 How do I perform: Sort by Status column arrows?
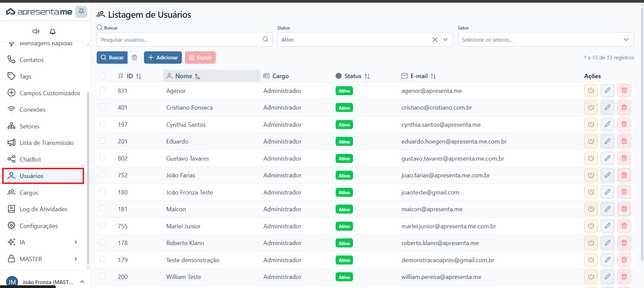pyautogui.click(x=367, y=76)
